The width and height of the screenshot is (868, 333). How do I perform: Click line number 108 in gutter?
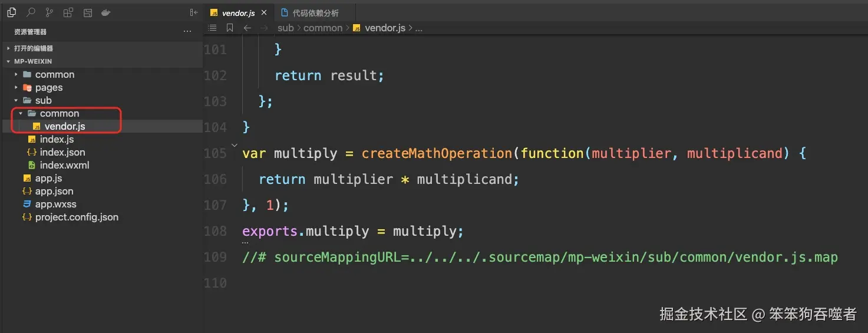215,231
